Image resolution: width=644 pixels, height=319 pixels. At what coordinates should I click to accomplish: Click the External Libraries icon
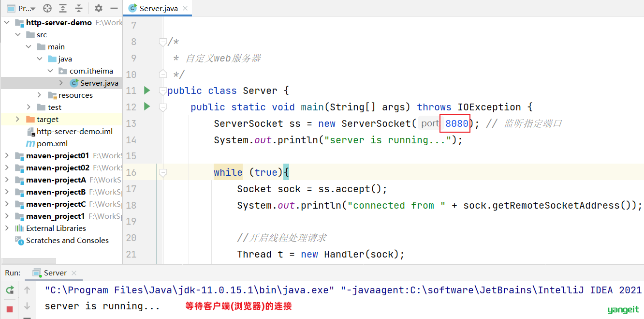tap(19, 228)
